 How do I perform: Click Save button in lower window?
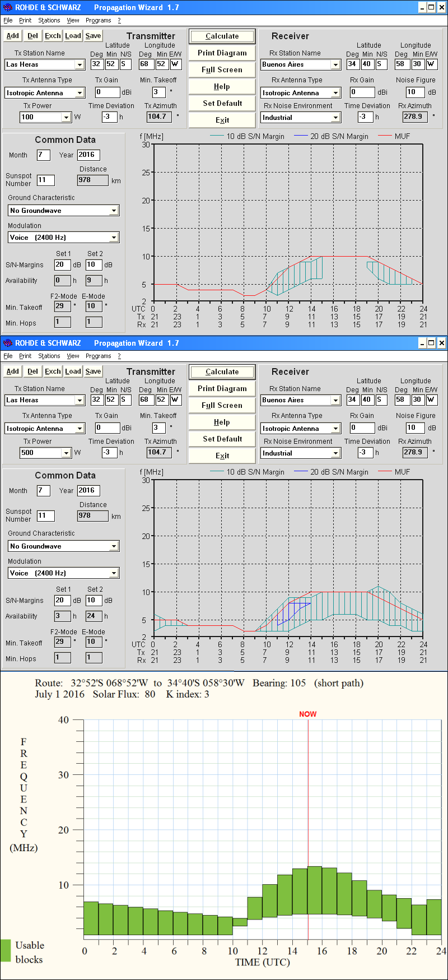(x=93, y=371)
